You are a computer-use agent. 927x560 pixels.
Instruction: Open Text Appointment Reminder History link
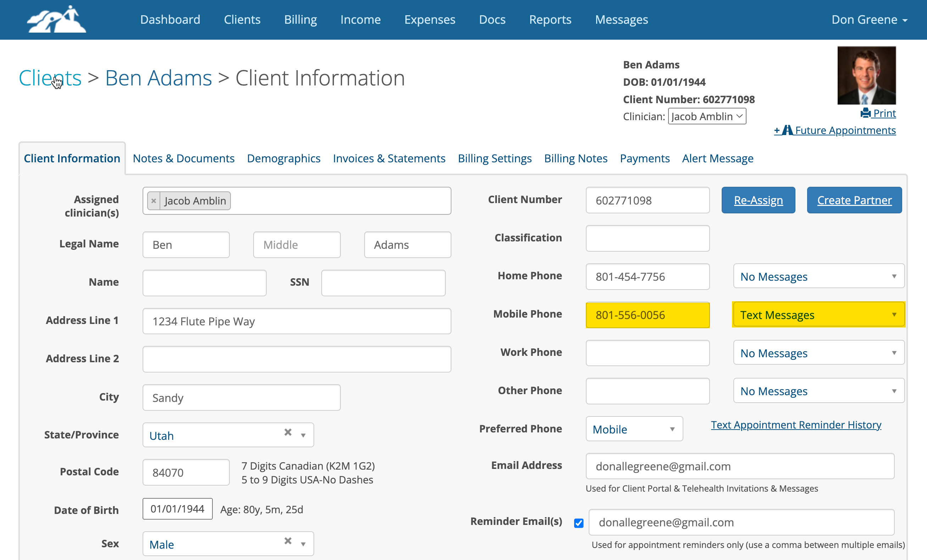pyautogui.click(x=796, y=425)
